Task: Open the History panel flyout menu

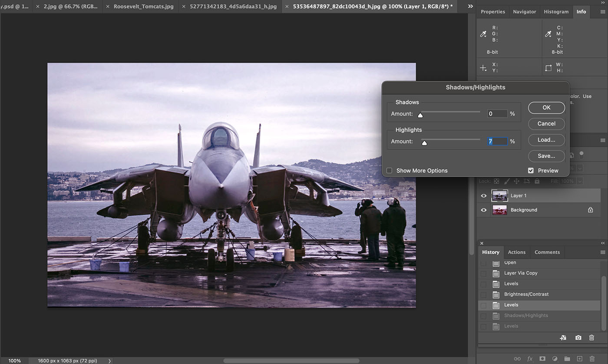Action: (603, 252)
